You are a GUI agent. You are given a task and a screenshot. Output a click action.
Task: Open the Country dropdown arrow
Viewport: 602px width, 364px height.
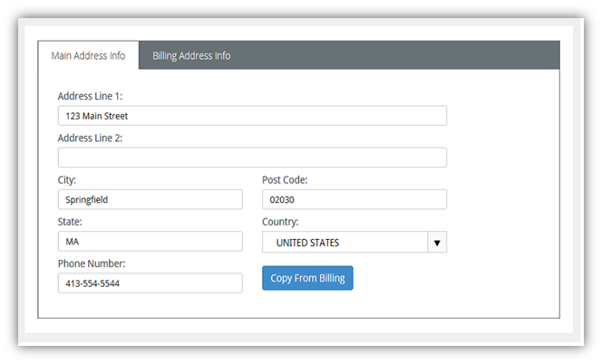437,242
